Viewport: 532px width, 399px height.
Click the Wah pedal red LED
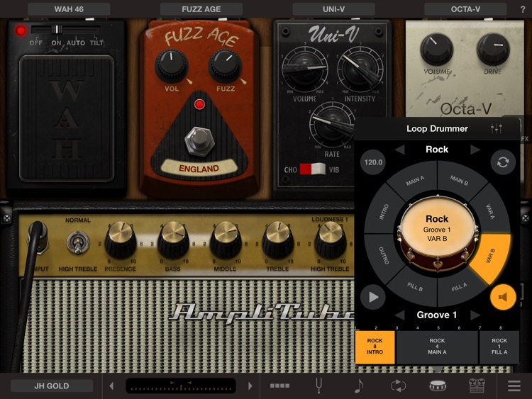pos(21,31)
